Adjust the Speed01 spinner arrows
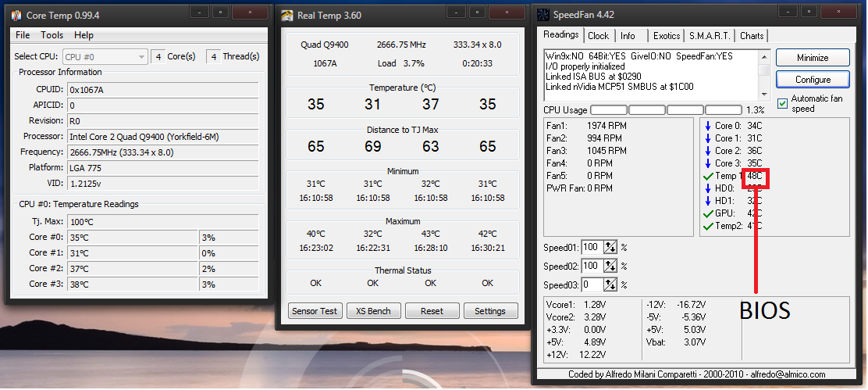This screenshot has width=868, height=390. (x=610, y=248)
